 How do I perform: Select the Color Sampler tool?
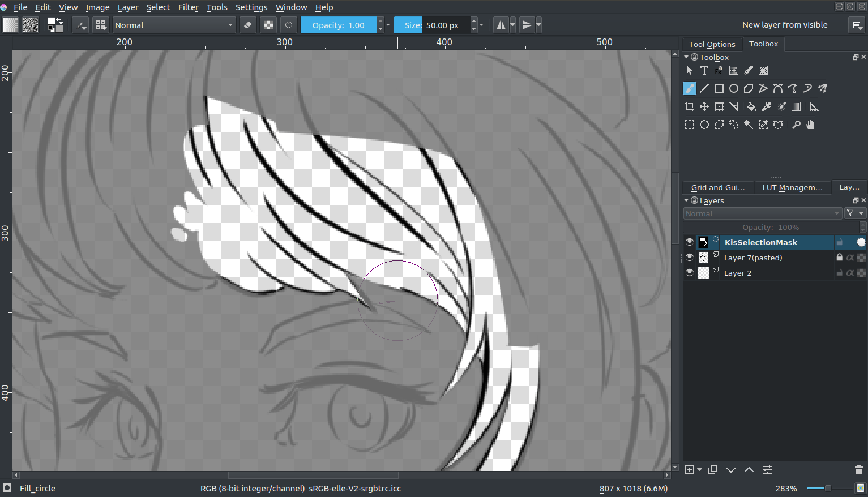pyautogui.click(x=766, y=106)
